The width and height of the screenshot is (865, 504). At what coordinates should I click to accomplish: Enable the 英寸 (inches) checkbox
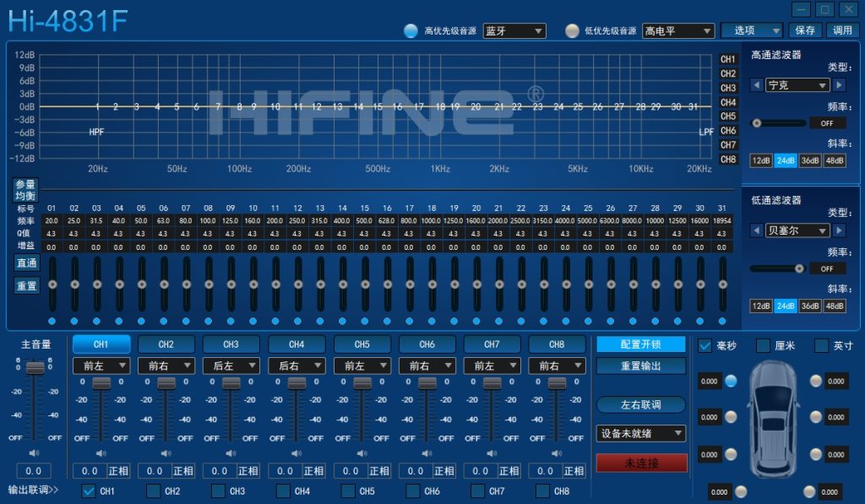[x=821, y=346]
